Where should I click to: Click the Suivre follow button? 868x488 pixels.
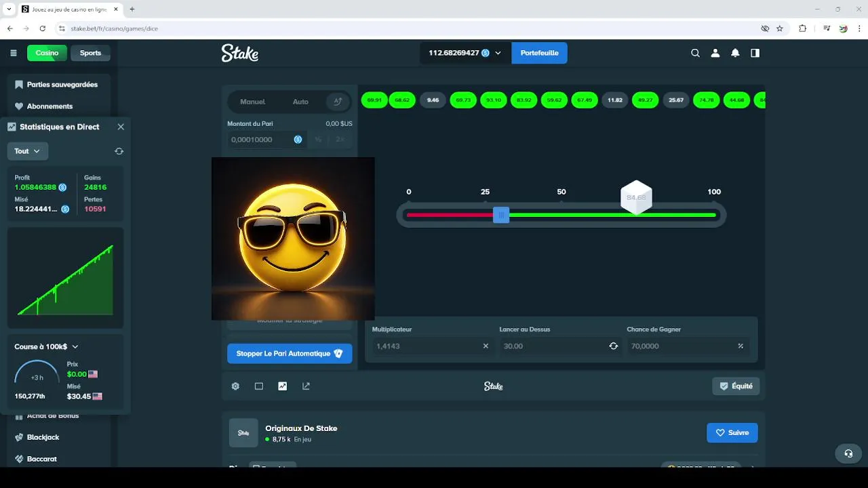pos(732,432)
